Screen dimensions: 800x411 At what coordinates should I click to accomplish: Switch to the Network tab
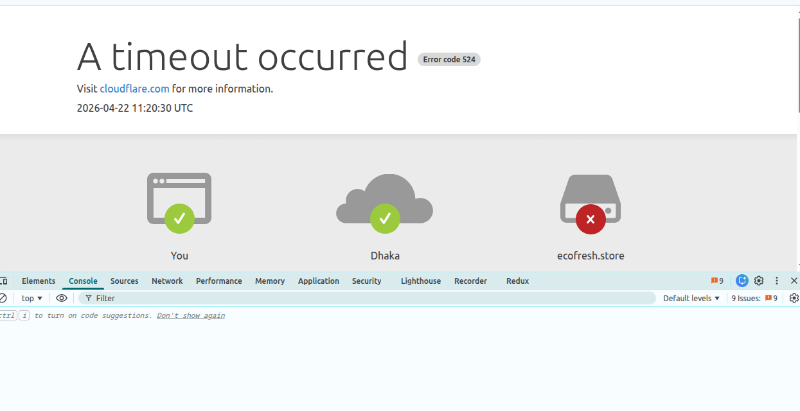click(167, 281)
